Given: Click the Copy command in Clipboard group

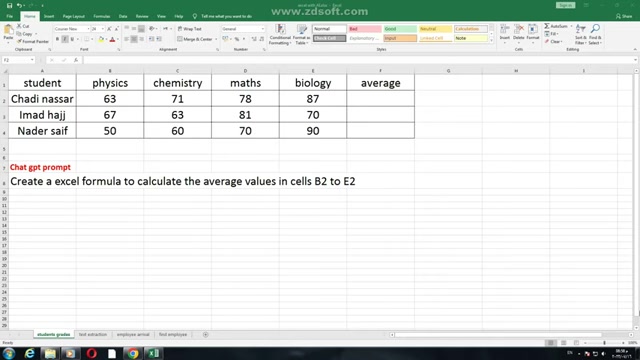Looking at the screenshot, I should [25, 33].
